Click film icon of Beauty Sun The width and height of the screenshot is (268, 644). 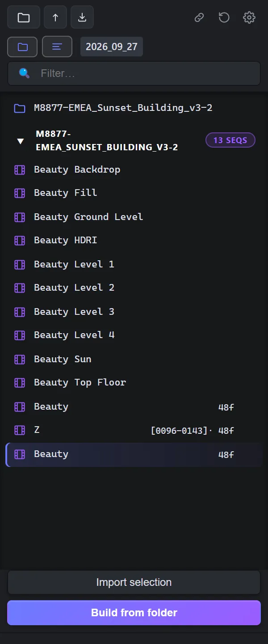coord(20,359)
